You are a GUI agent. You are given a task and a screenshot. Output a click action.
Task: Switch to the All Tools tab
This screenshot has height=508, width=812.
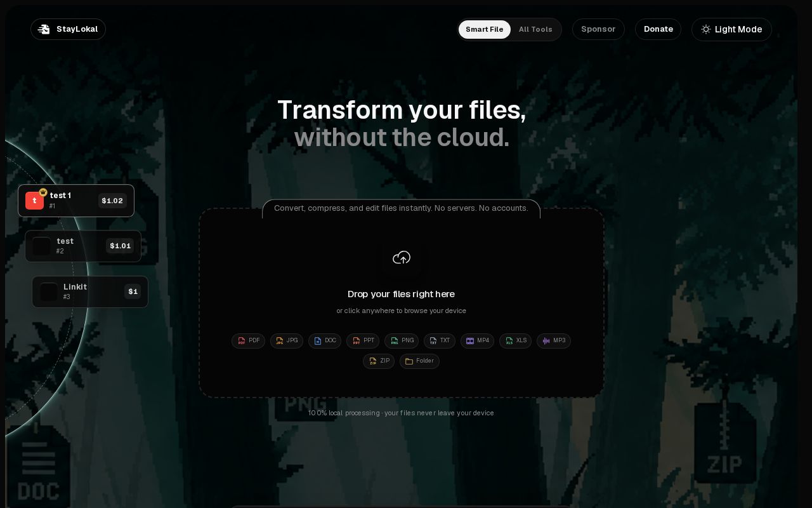coord(535,29)
